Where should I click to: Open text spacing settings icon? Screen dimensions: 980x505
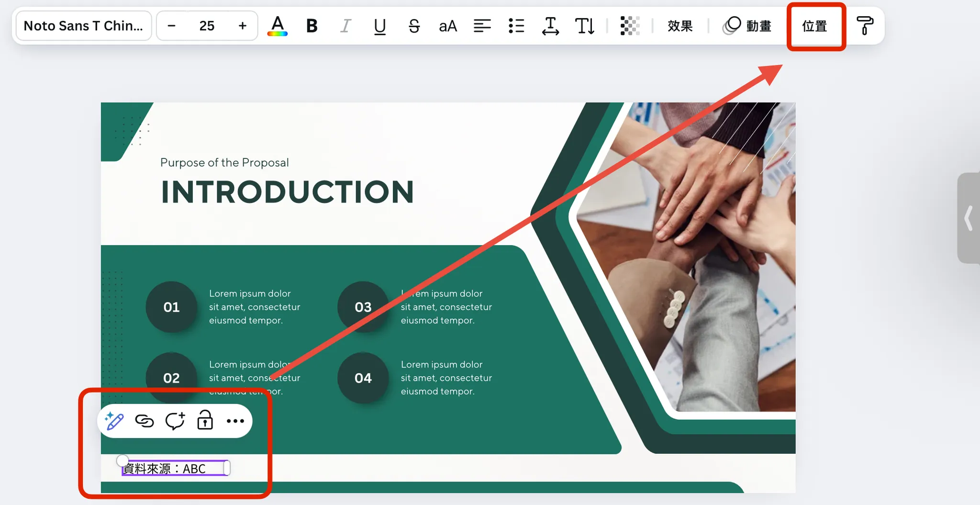tap(550, 26)
